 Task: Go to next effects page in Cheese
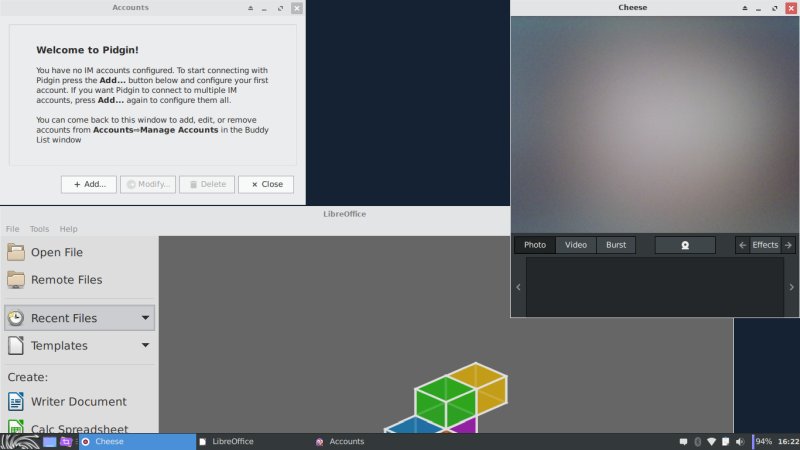(788, 245)
